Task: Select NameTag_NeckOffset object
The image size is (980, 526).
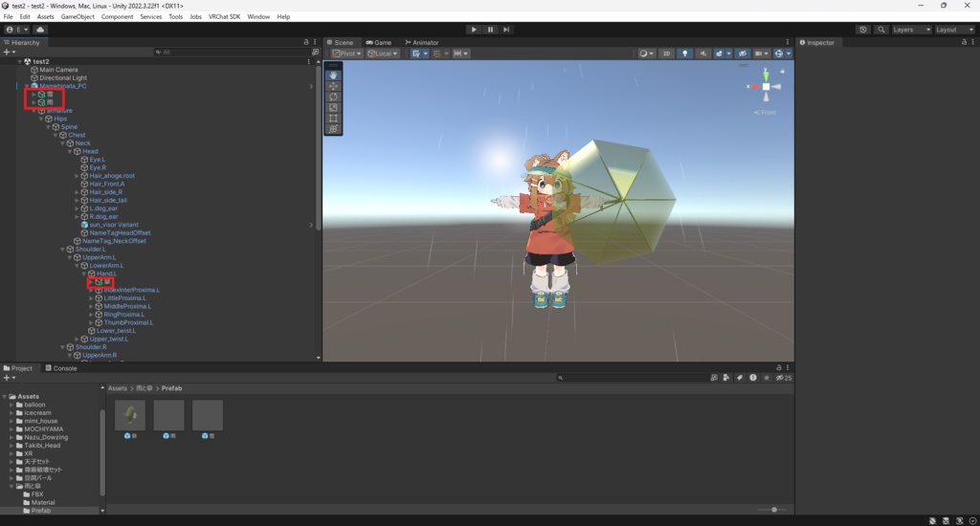Action: [x=115, y=241]
